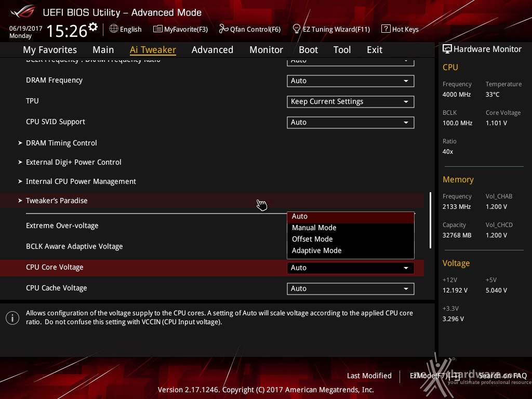Click the MyFavorite list icon

tap(158, 29)
